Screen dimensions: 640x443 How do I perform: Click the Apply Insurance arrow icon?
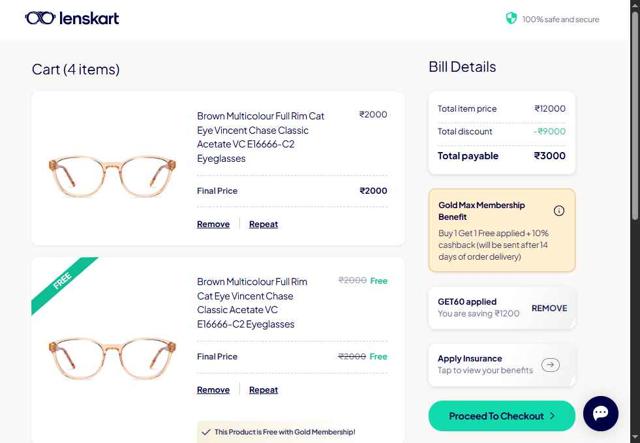click(550, 365)
